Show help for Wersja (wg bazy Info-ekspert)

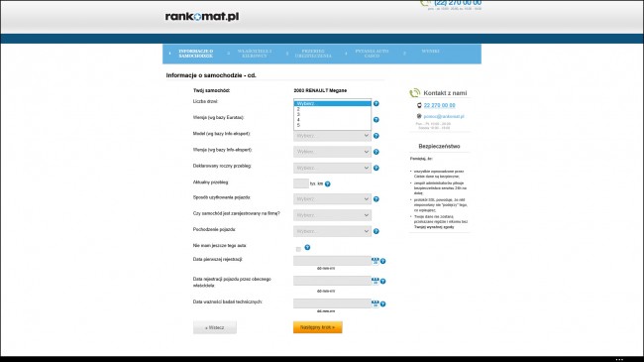point(376,152)
